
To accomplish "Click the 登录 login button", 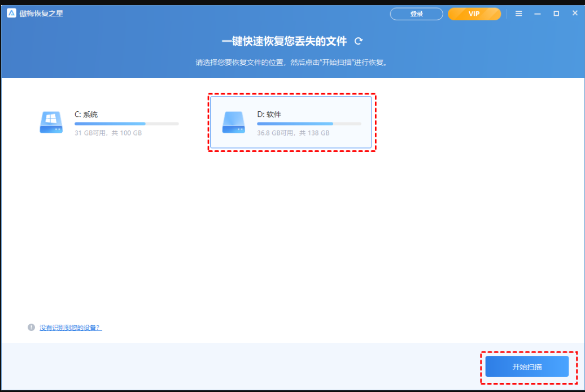I will (416, 14).
